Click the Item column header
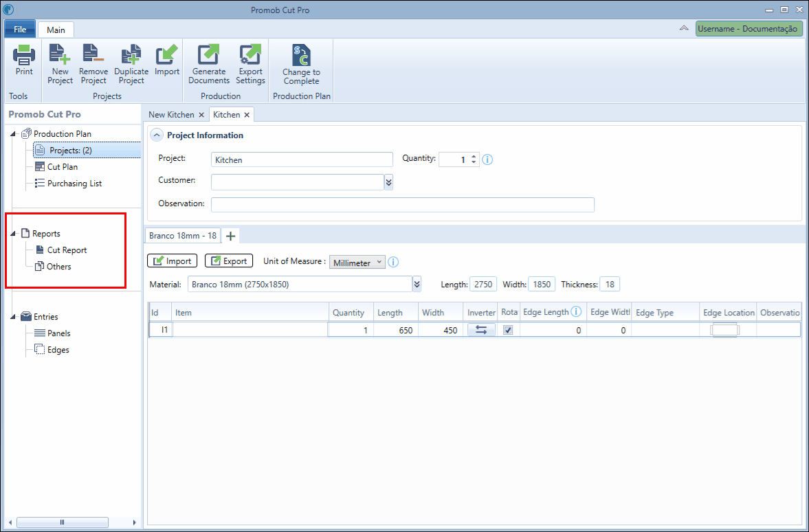 250,312
